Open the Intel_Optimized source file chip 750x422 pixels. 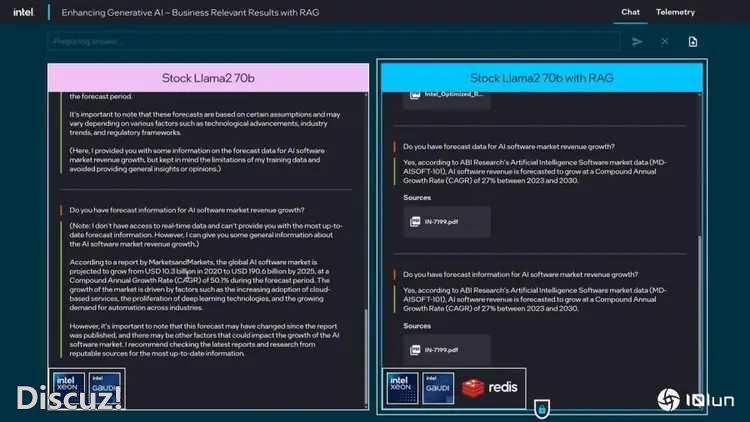(447, 96)
